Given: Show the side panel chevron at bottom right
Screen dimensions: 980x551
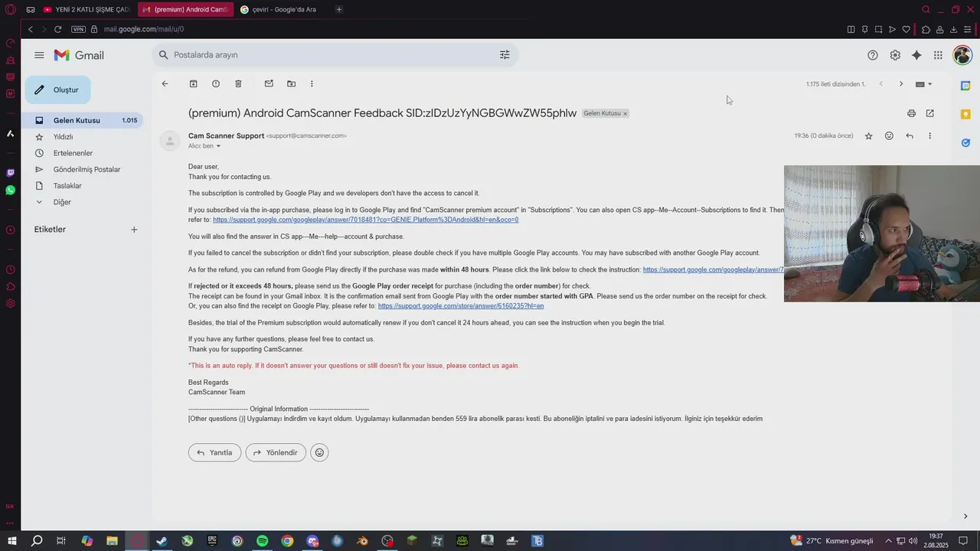Looking at the screenshot, I should (965, 517).
